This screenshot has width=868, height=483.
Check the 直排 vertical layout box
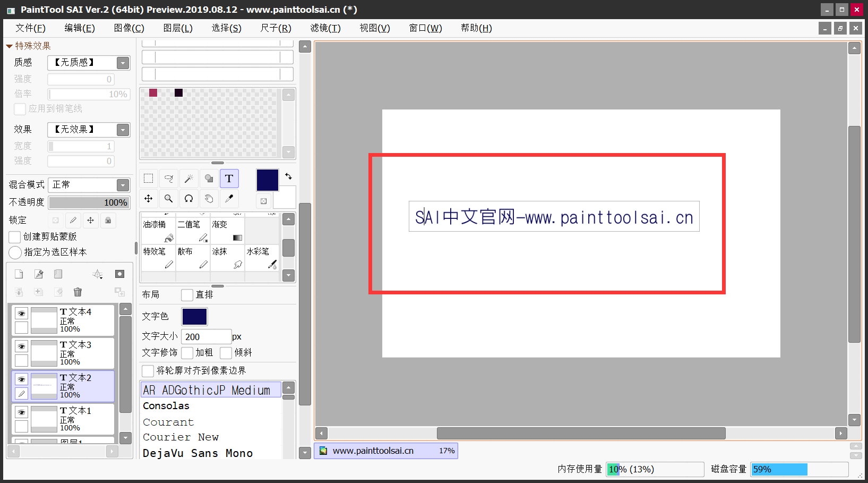click(187, 295)
